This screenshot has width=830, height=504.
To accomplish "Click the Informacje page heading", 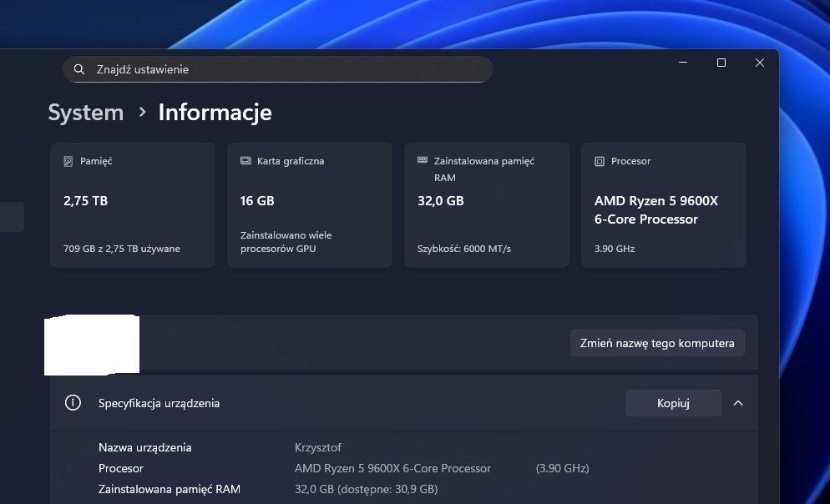I will [x=215, y=112].
